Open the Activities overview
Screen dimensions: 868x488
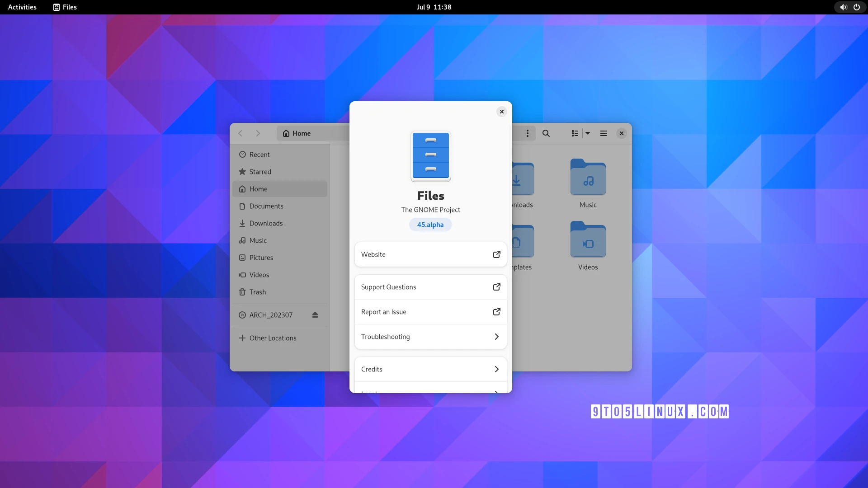click(x=22, y=7)
